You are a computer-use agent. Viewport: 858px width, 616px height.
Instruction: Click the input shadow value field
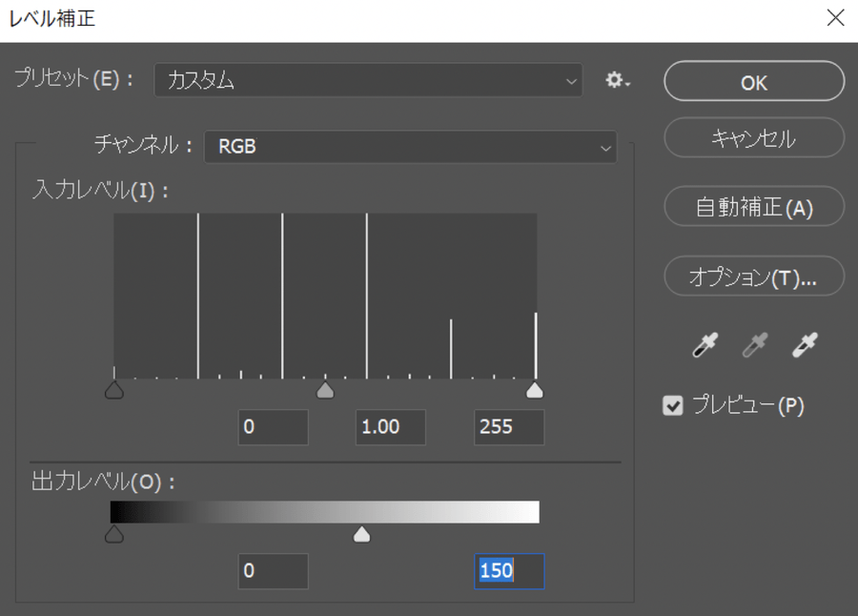click(273, 427)
